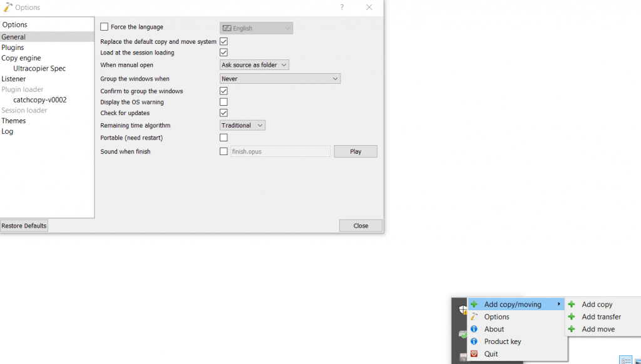The image size is (641, 364).
Task: Close the Options window with the X
Action: pyautogui.click(x=369, y=8)
